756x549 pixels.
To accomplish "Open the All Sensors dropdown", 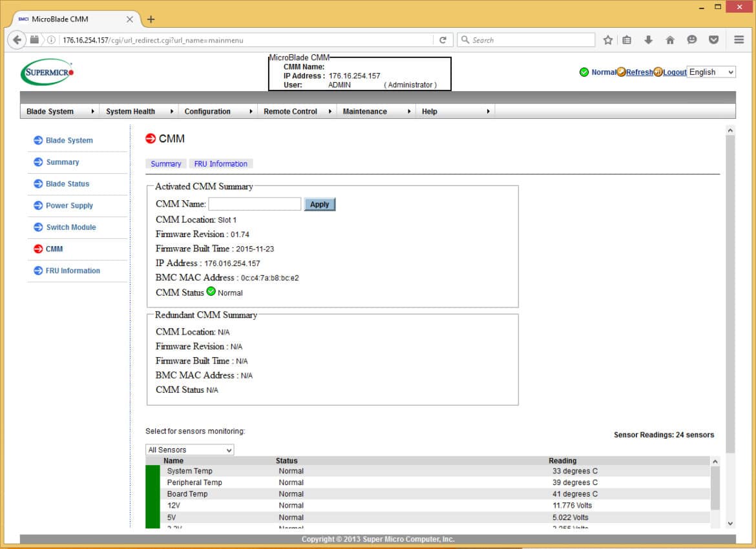I will (x=189, y=450).
